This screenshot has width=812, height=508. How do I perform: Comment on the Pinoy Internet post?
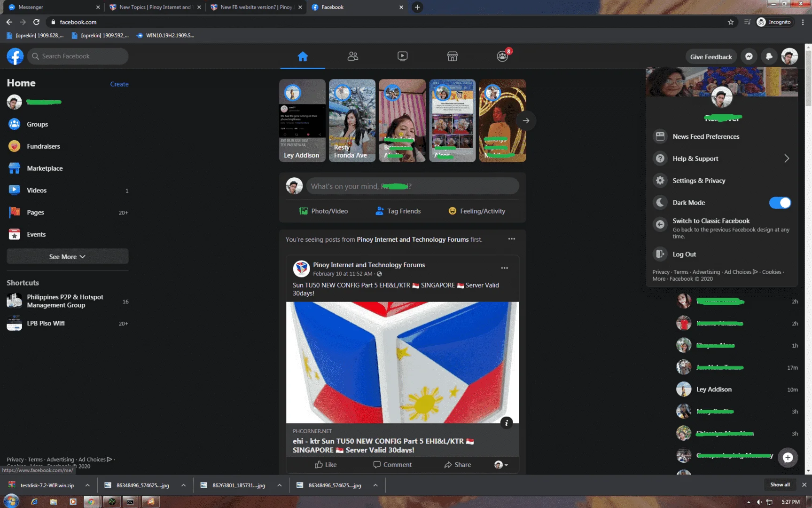(x=392, y=465)
